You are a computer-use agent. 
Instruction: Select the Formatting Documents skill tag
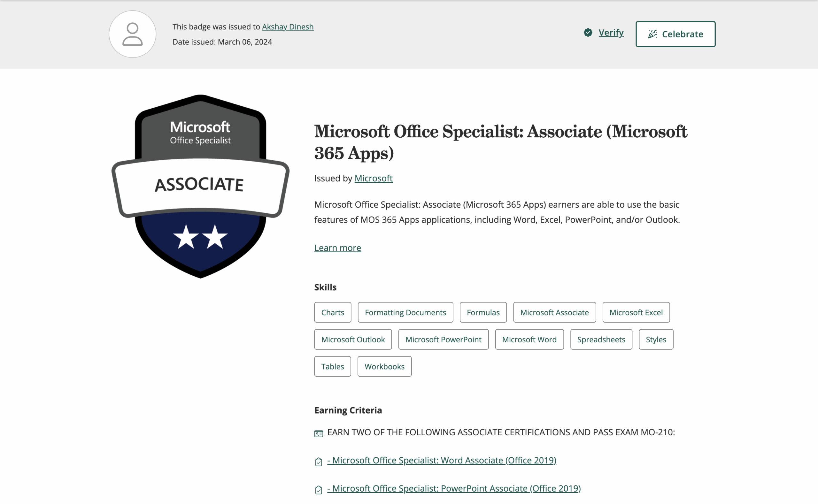405,312
